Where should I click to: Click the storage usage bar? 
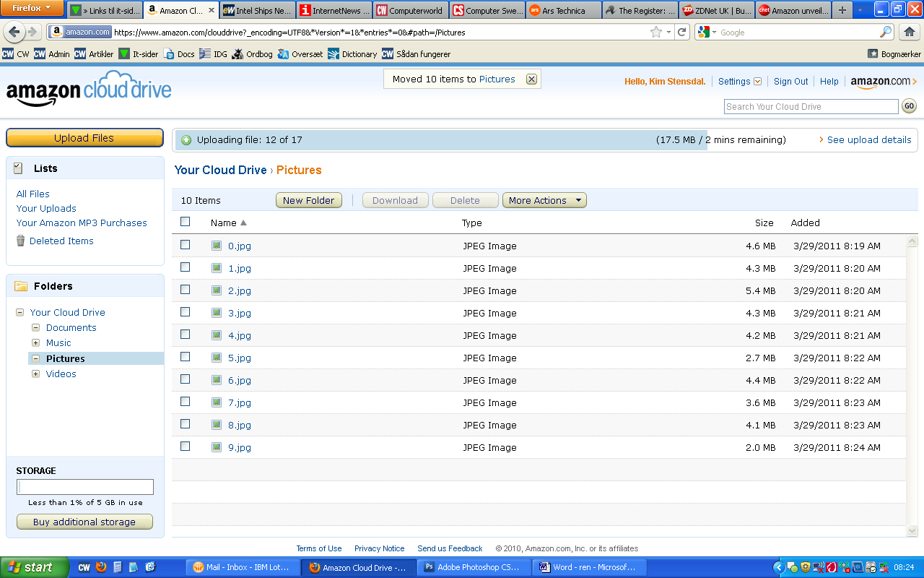pos(85,487)
